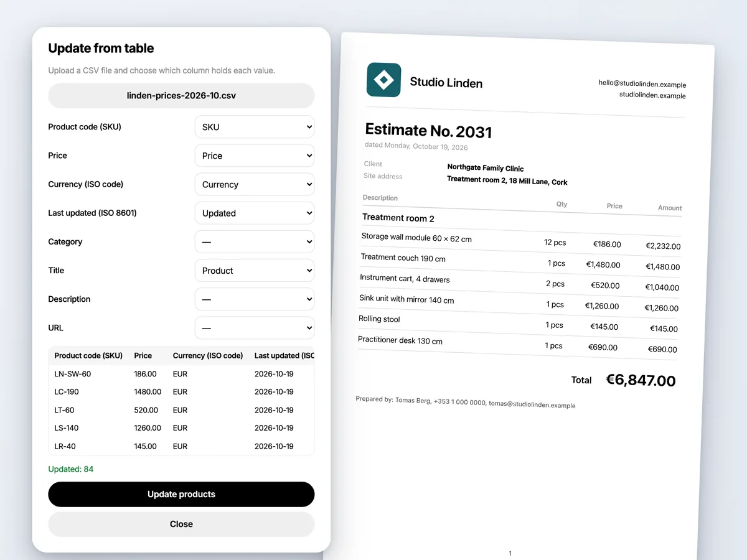Click the 'Treatment room 2, 18 Mill Lane, Cork' address

pyautogui.click(x=507, y=181)
